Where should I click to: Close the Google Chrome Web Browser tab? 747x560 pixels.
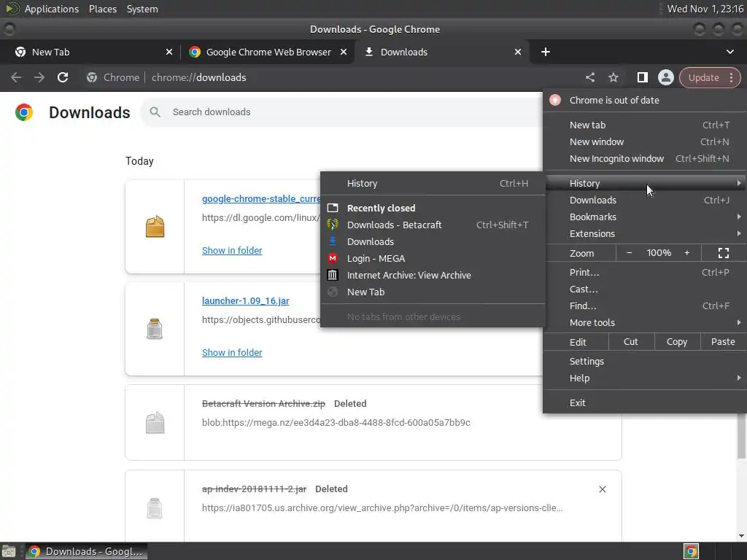click(343, 52)
